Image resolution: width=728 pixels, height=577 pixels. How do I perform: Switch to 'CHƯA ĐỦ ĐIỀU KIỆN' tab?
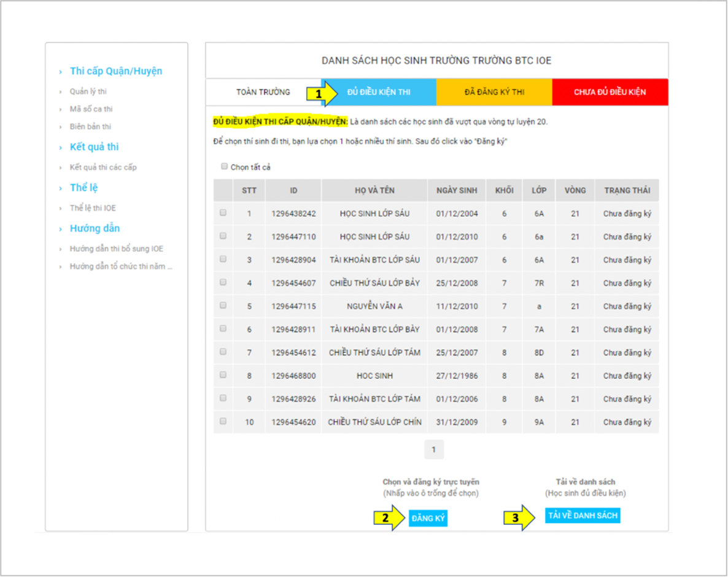tap(610, 92)
